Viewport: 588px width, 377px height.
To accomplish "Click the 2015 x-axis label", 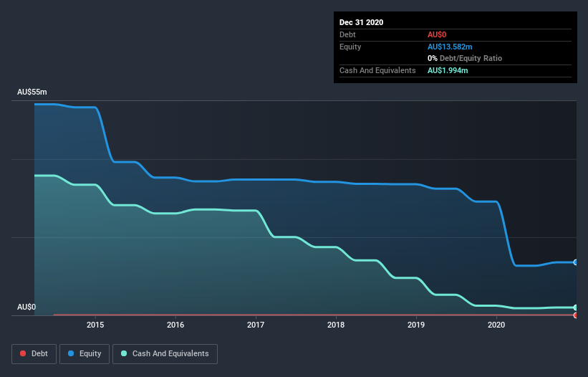I will click(x=95, y=325).
